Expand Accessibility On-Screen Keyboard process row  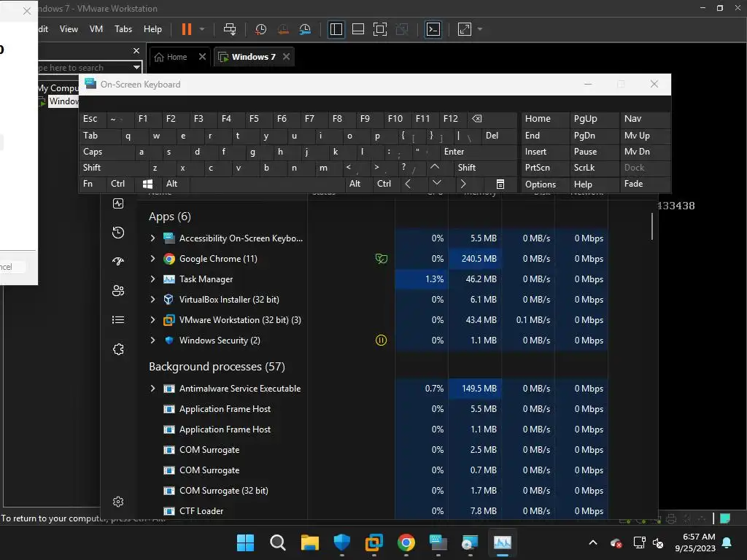[x=152, y=238]
